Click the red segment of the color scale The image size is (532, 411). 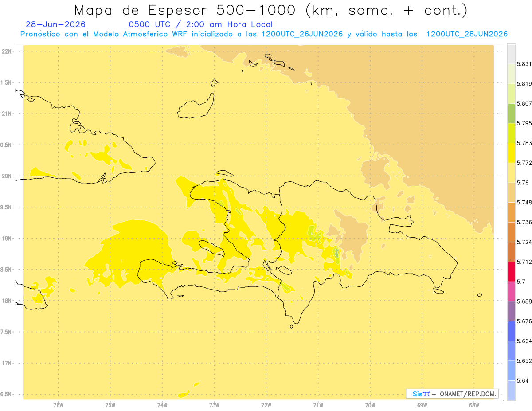pos(511,272)
